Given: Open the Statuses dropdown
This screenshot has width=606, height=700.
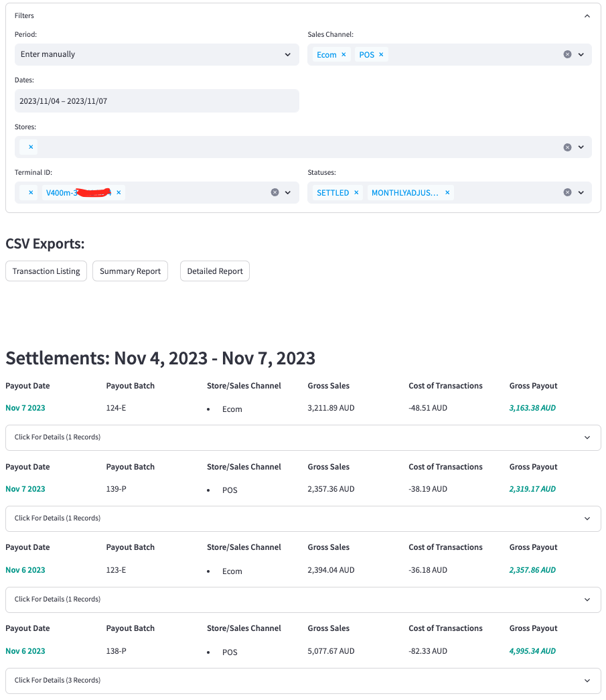Looking at the screenshot, I should (x=582, y=192).
